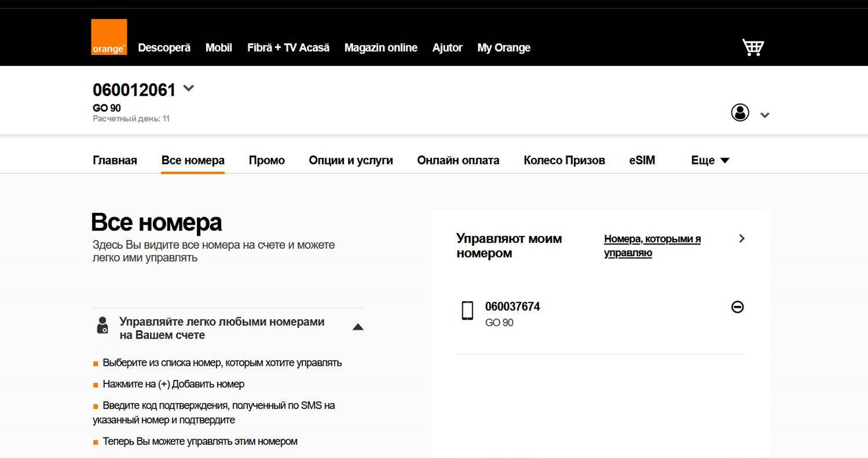Click the right arrow next to 'Номера, которыми я управляю'
The width and height of the screenshot is (868, 458).
[x=741, y=238]
